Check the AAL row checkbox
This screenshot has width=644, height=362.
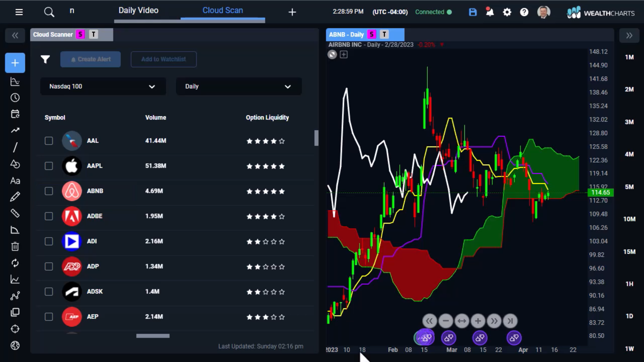[49, 141]
